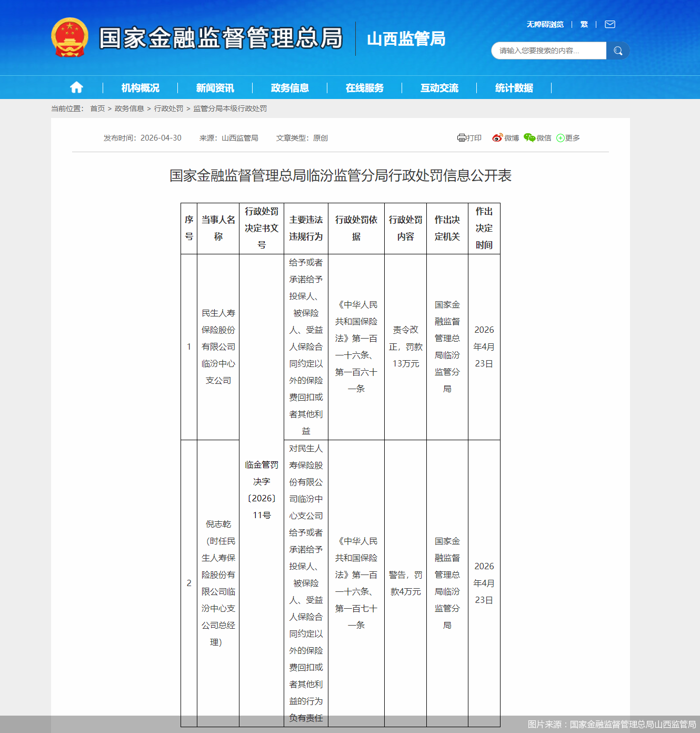This screenshot has height=733, width=700.
Task: Select row 1 decision date 2026年4月23日
Action: 484,346
